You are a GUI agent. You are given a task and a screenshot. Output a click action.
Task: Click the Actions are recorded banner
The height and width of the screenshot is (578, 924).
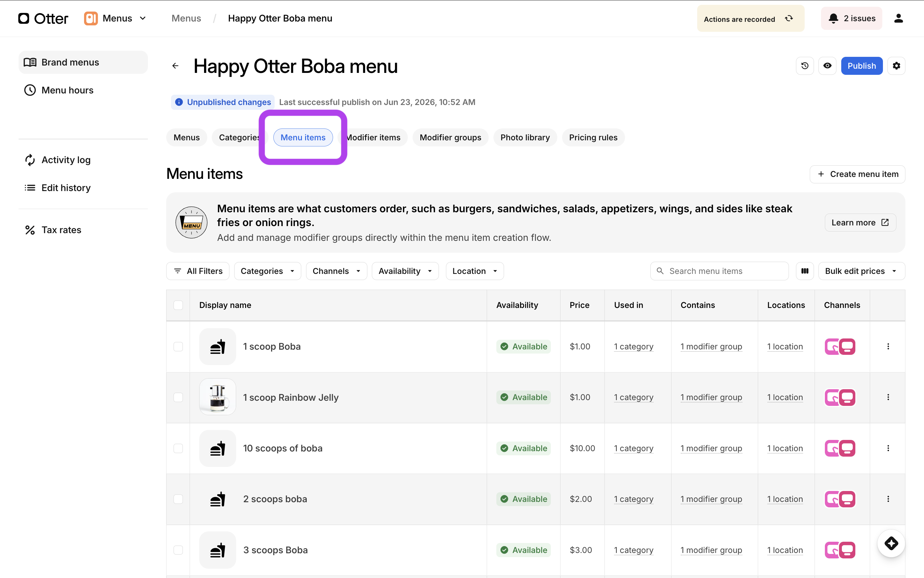point(750,18)
